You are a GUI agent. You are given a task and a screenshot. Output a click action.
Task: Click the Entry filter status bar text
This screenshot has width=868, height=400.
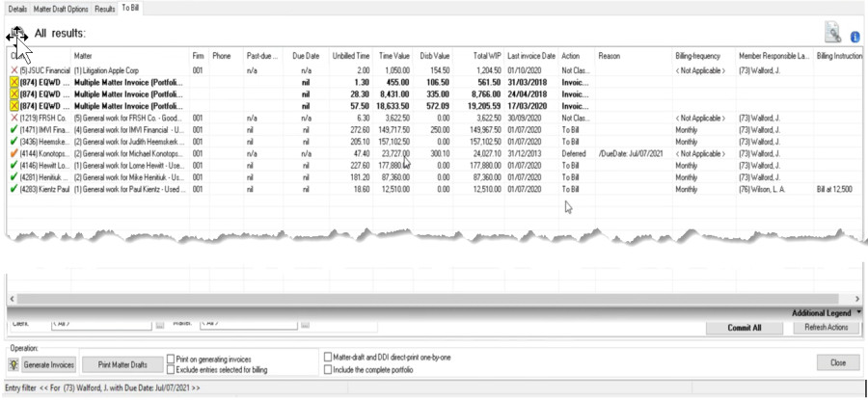point(102,388)
